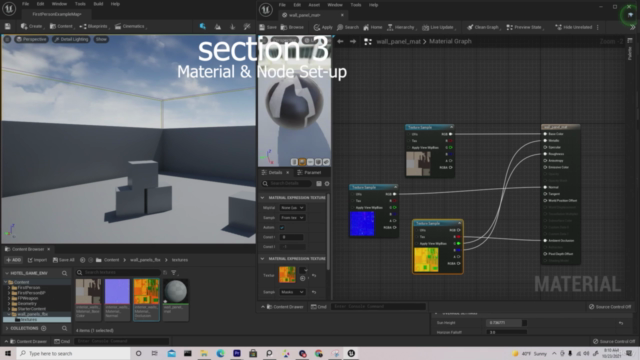This screenshot has width=640, height=360.
Task: Open Tools menu in material editor
Action: (356, 5)
